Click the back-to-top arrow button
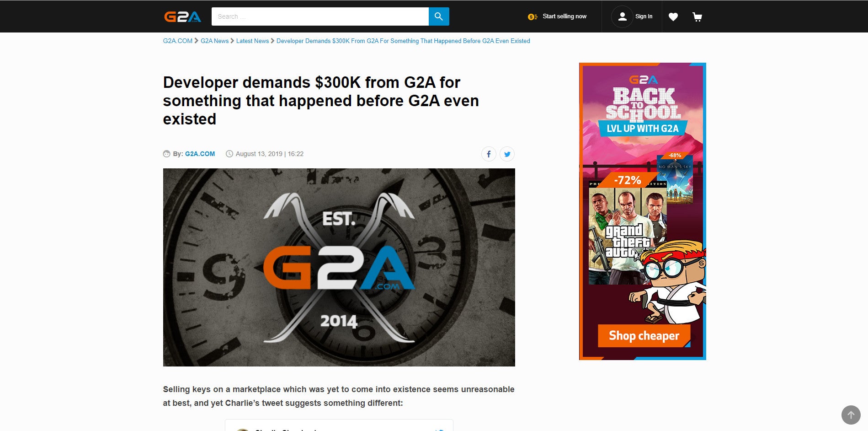 pyautogui.click(x=851, y=415)
